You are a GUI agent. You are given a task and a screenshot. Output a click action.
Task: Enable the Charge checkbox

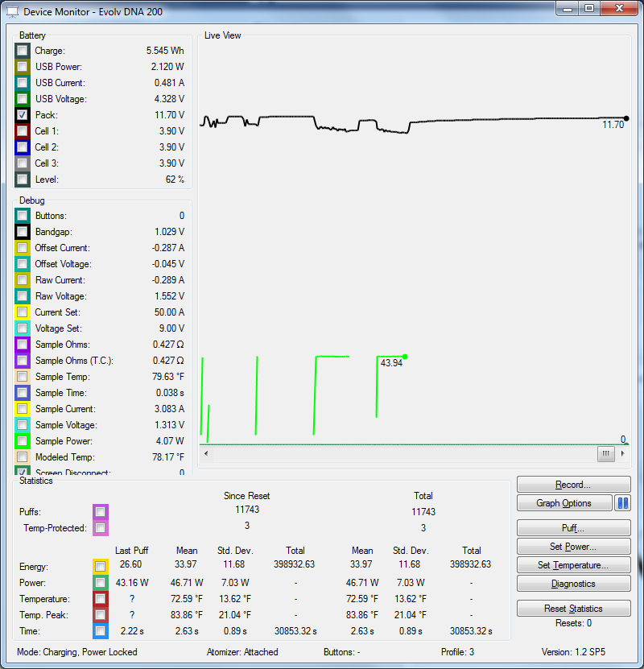(x=22, y=51)
